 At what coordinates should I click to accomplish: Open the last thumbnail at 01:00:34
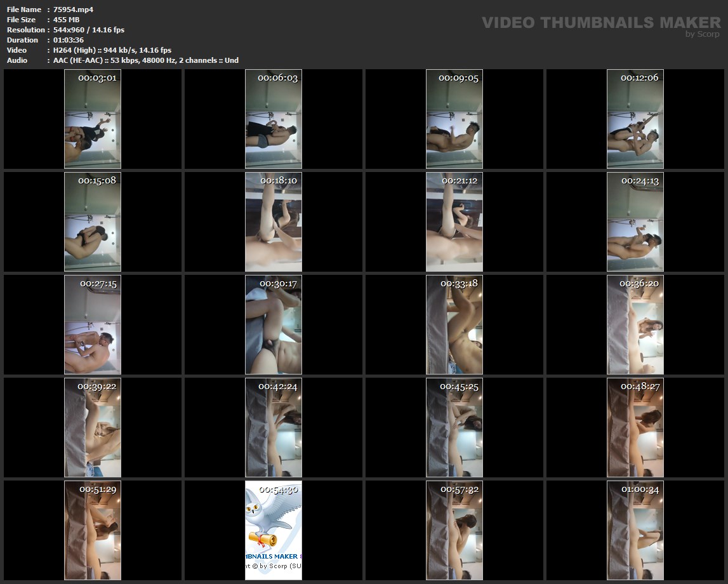click(x=635, y=531)
